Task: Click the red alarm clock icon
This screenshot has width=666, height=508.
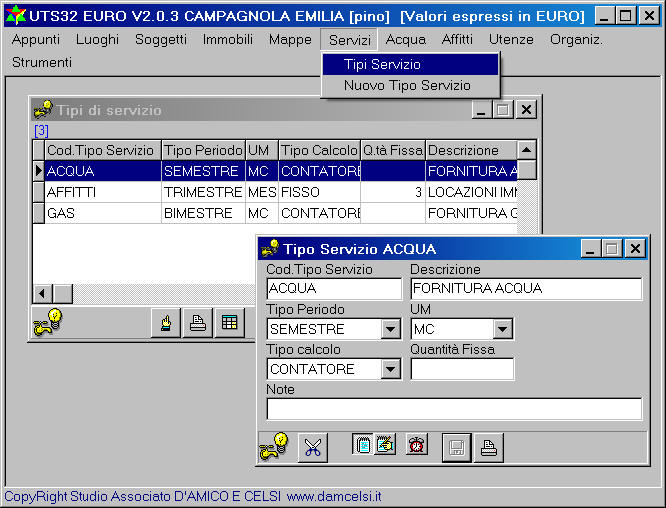Action: click(417, 445)
